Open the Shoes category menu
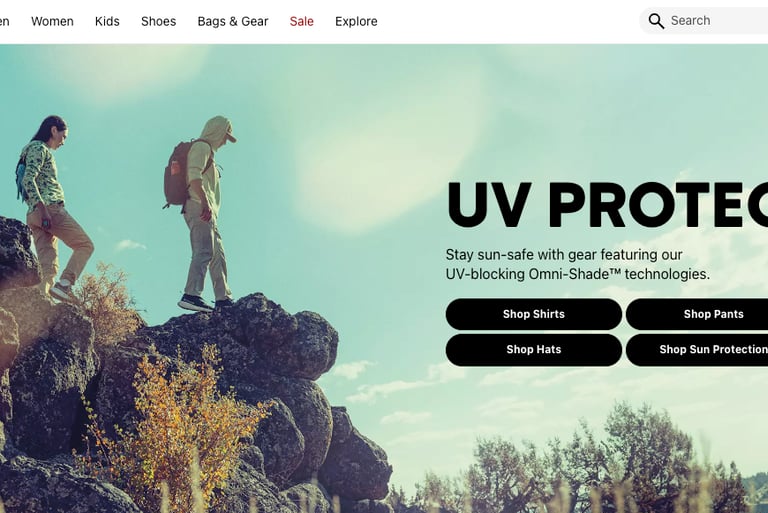The height and width of the screenshot is (513, 768). (159, 22)
